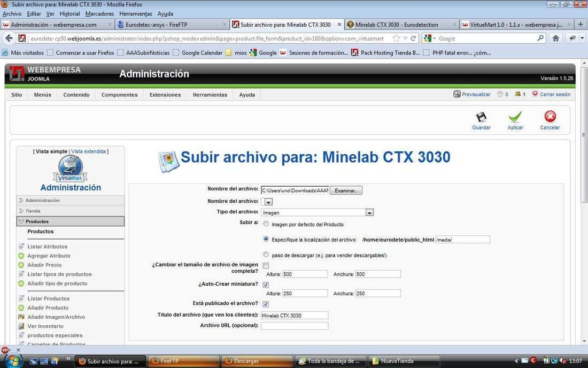The image size is (588, 368).
Task: Click the productos especiales icon
Action: point(21,335)
